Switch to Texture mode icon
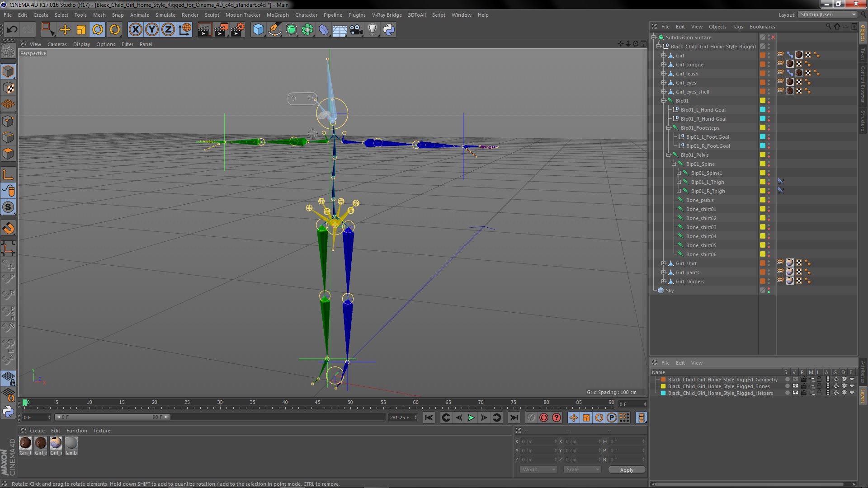This screenshot has width=868, height=488. [x=8, y=88]
